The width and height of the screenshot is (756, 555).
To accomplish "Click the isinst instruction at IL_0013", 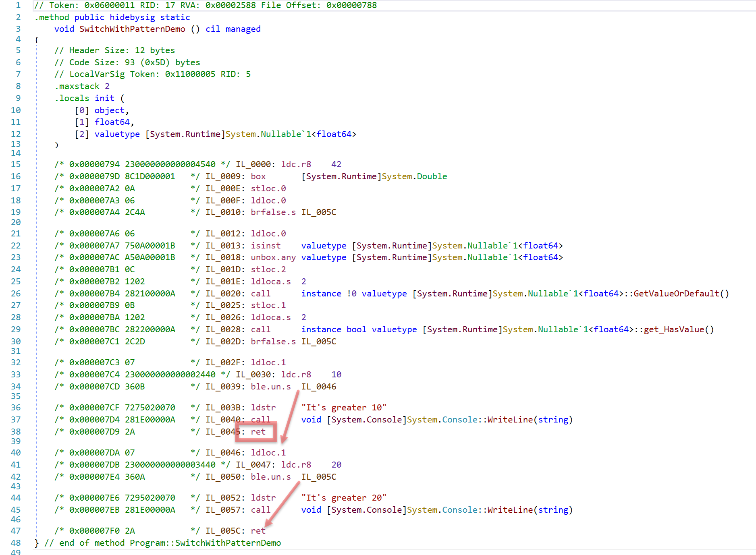I will tap(265, 246).
